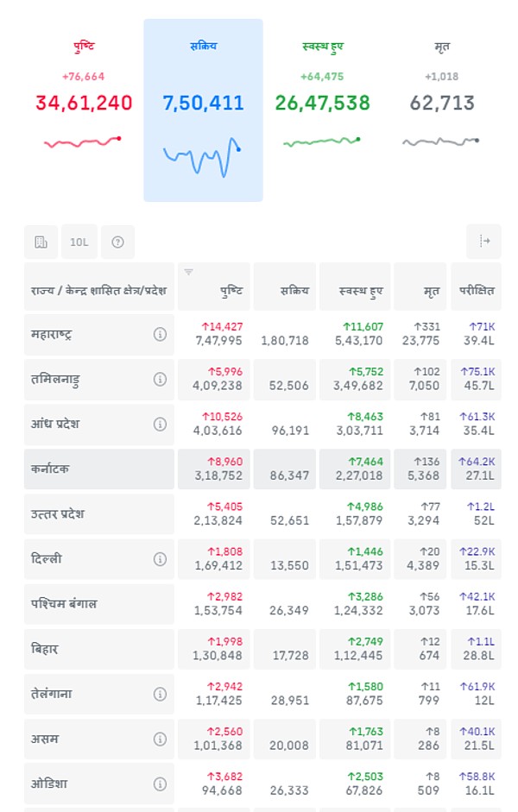Click the expand-columns arrow icon
The height and width of the screenshot is (812, 518).
[x=483, y=242]
